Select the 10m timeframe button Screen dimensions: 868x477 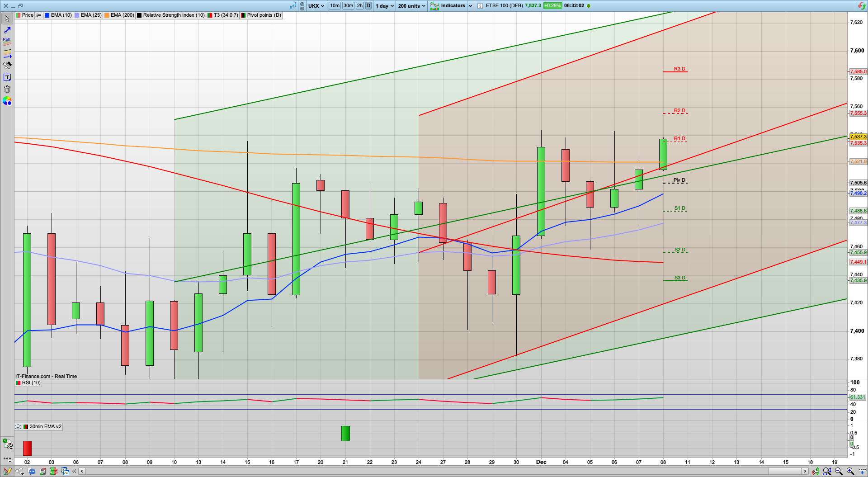pos(335,6)
